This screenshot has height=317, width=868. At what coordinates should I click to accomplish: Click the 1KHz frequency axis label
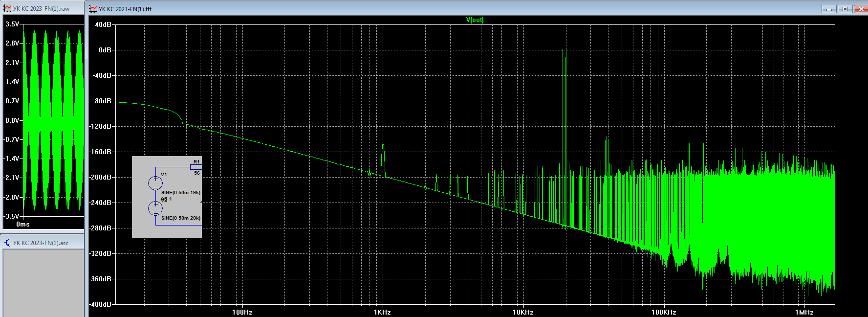(x=382, y=312)
